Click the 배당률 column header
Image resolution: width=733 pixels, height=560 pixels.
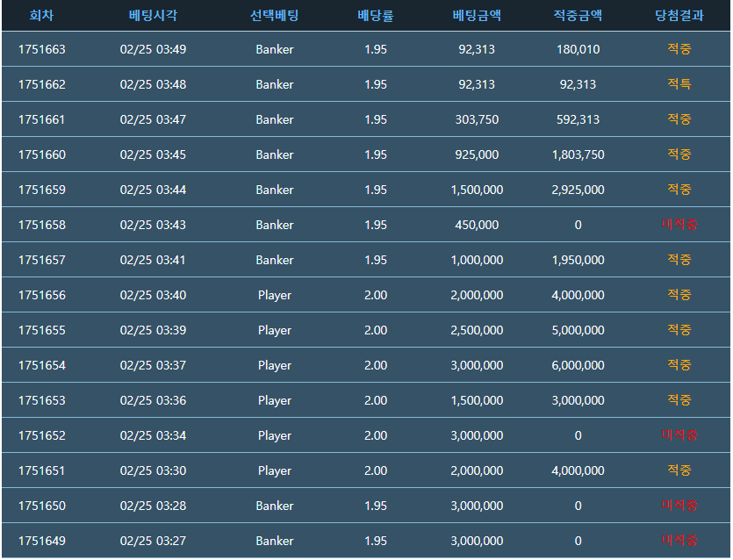[x=376, y=16]
